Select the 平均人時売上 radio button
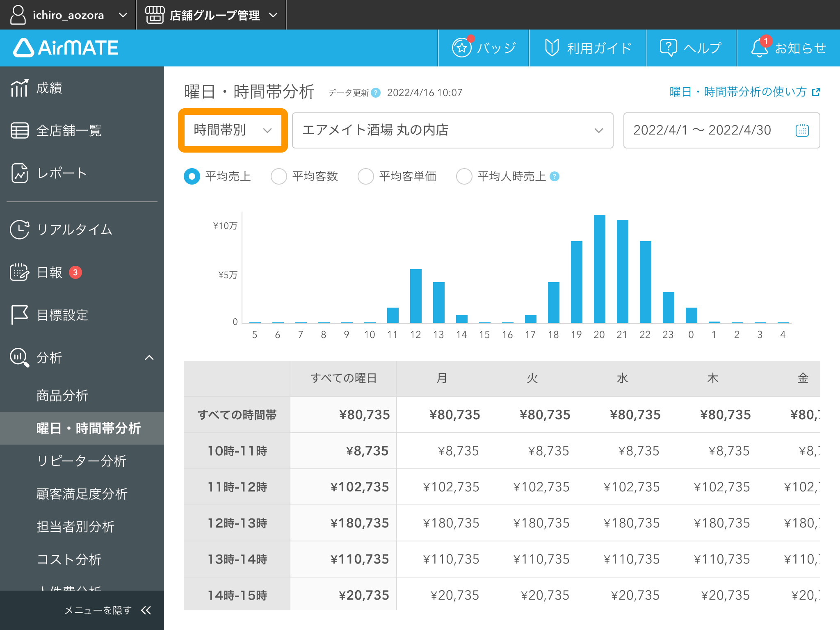The height and width of the screenshot is (630, 840). (464, 176)
